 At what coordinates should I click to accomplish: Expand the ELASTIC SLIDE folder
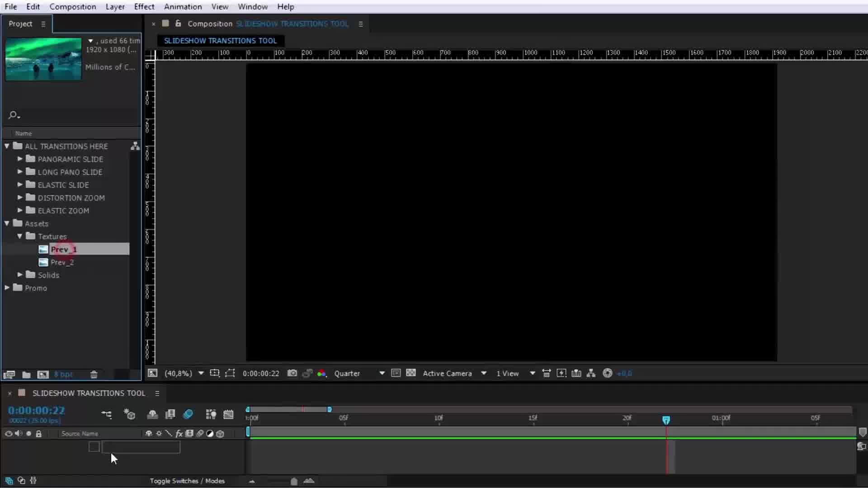20,185
